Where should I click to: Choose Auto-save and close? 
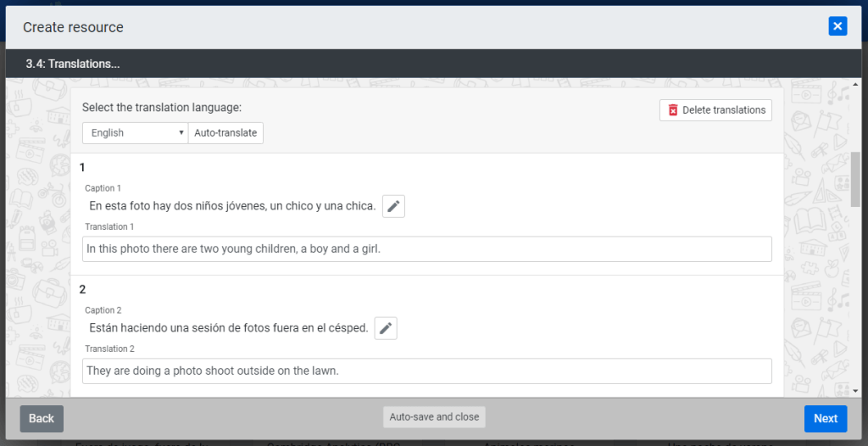point(434,417)
